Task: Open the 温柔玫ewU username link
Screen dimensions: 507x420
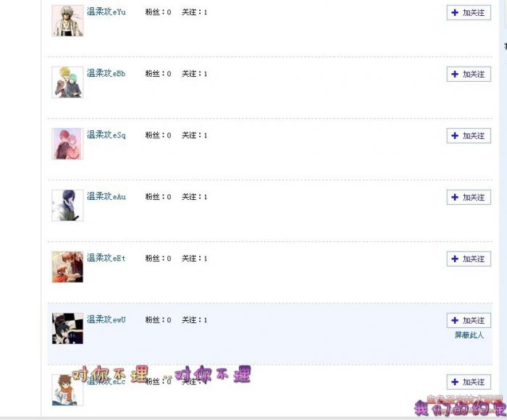Action: point(106,319)
